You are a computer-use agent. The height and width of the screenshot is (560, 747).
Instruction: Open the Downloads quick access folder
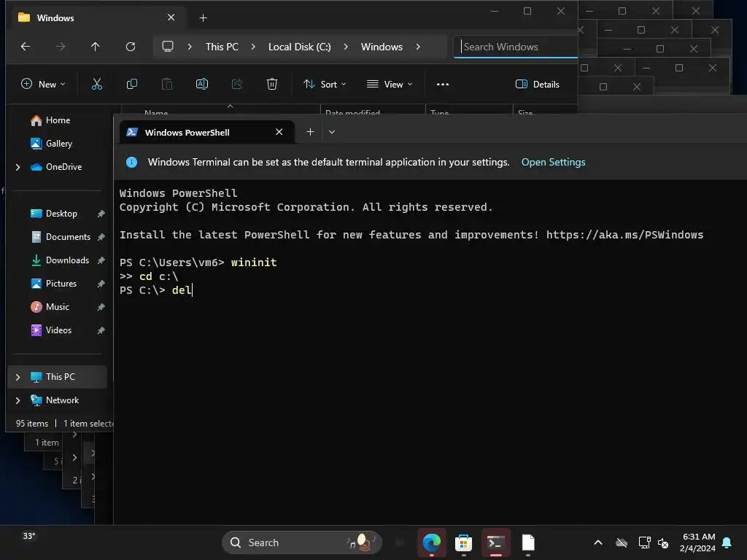point(60,260)
